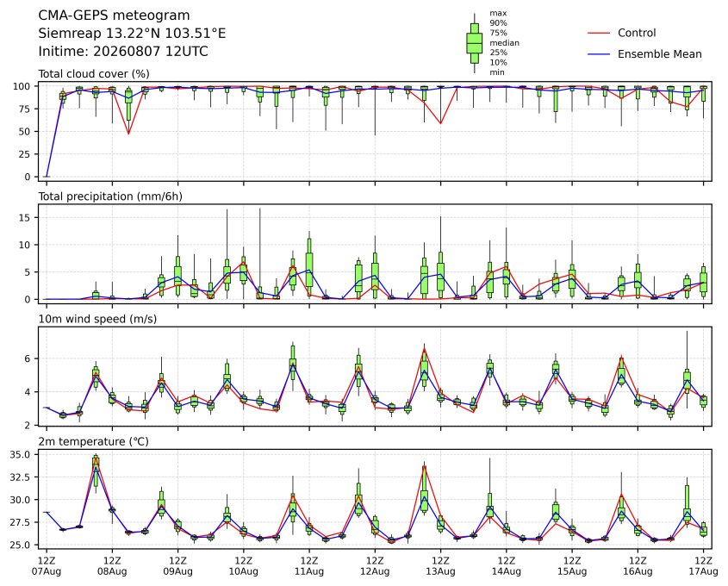Viewport: 728px width, 586px height.
Task: Click the Siemreap coordinates text
Action: pos(132,34)
